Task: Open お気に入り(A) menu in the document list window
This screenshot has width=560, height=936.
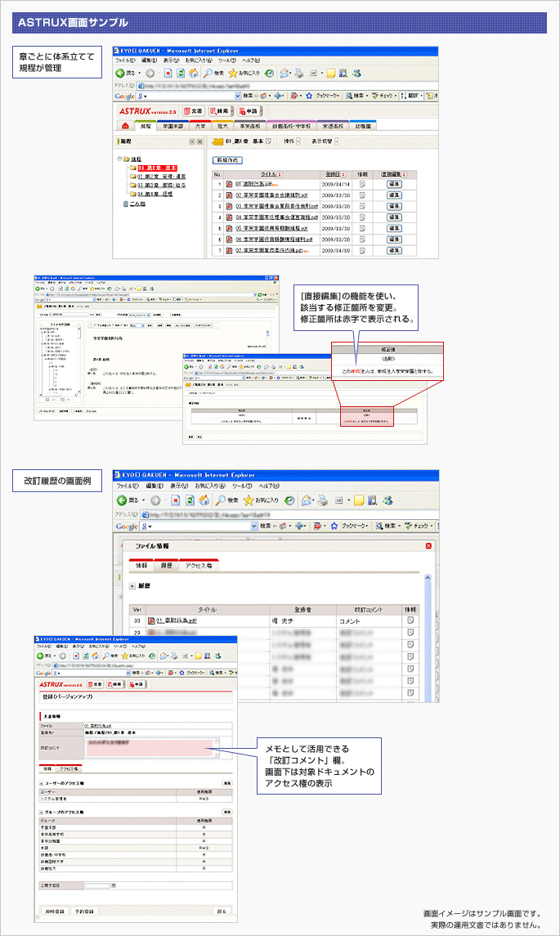Action: tap(199, 60)
